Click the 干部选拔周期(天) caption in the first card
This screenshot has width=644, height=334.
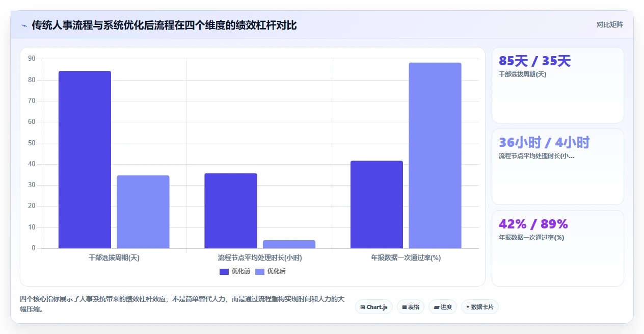523,74
